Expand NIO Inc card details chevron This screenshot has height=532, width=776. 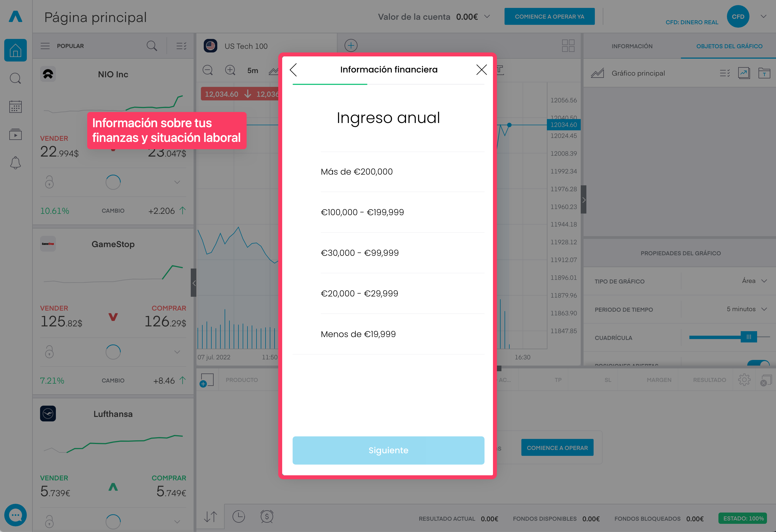(177, 182)
